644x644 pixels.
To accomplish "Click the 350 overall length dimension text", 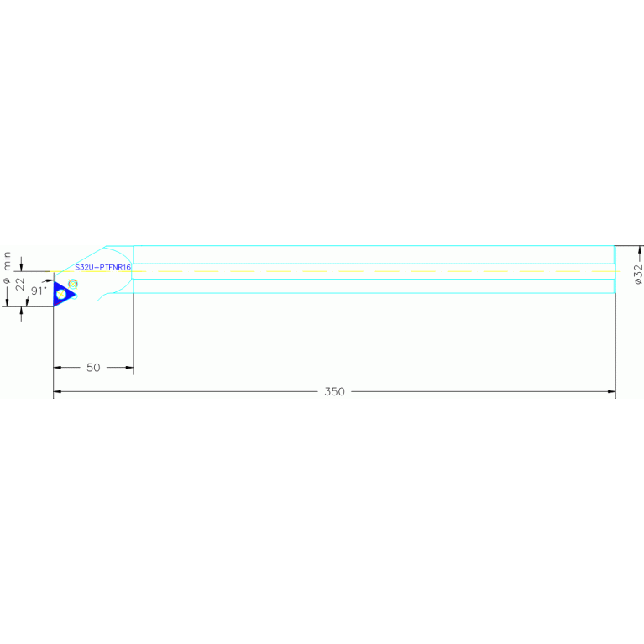I will click(x=334, y=392).
